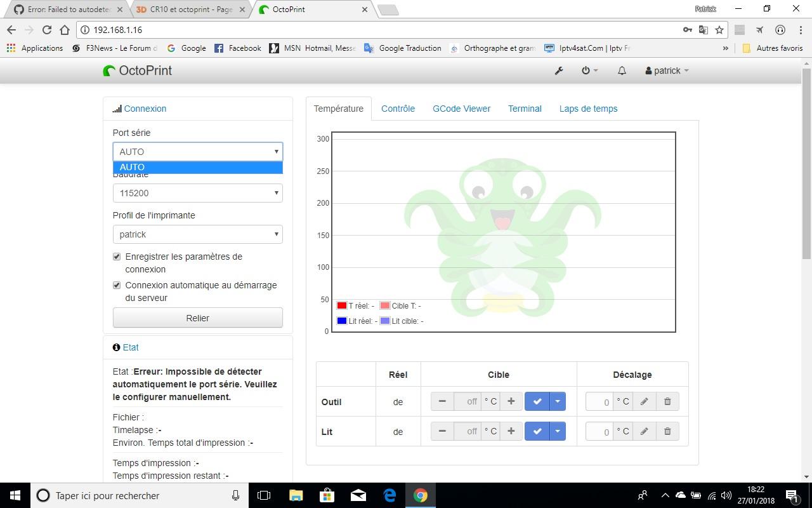Open the Terminal tab
The height and width of the screenshot is (508, 812).
coord(525,109)
